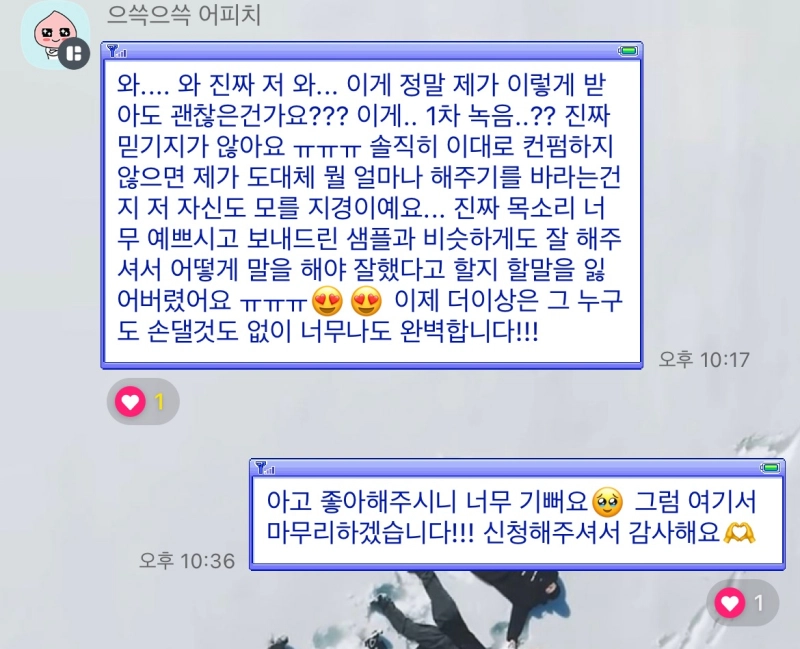This screenshot has height=649, width=800.
Task: Tap the heart hands emoji in the reply
Action: click(739, 532)
